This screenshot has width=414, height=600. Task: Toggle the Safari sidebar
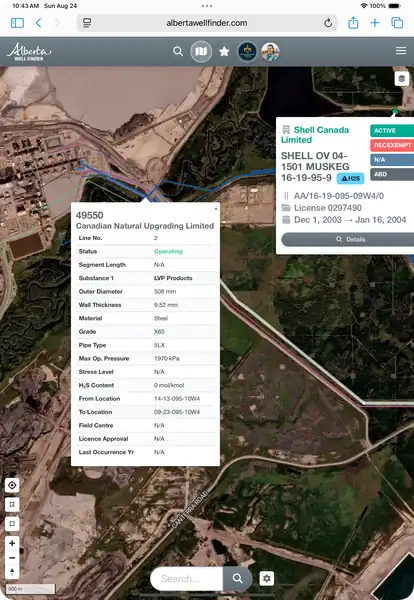pyautogui.click(x=17, y=23)
